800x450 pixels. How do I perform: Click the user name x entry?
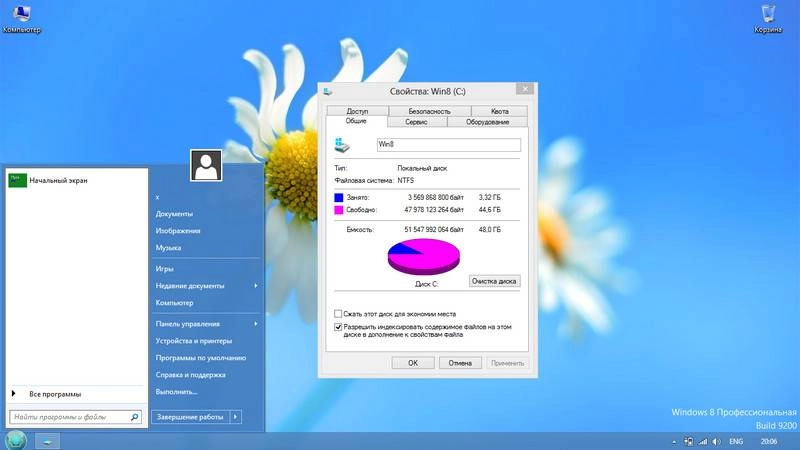158,197
